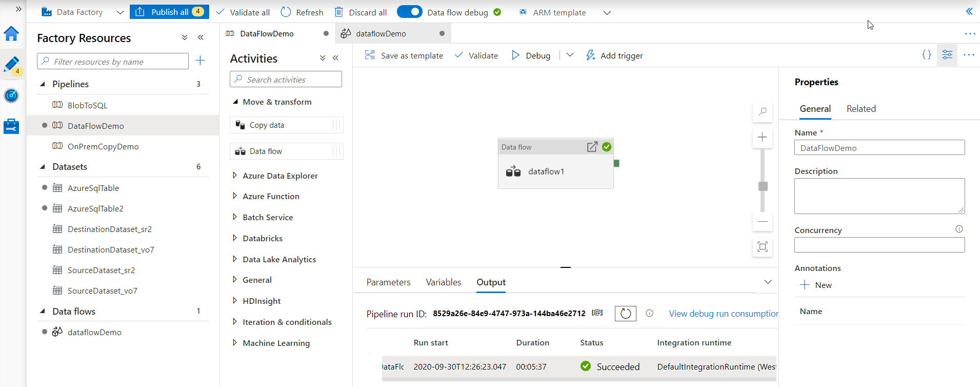The height and width of the screenshot is (387, 980).
Task: Copy the pipeline run ID
Action: [597, 313]
